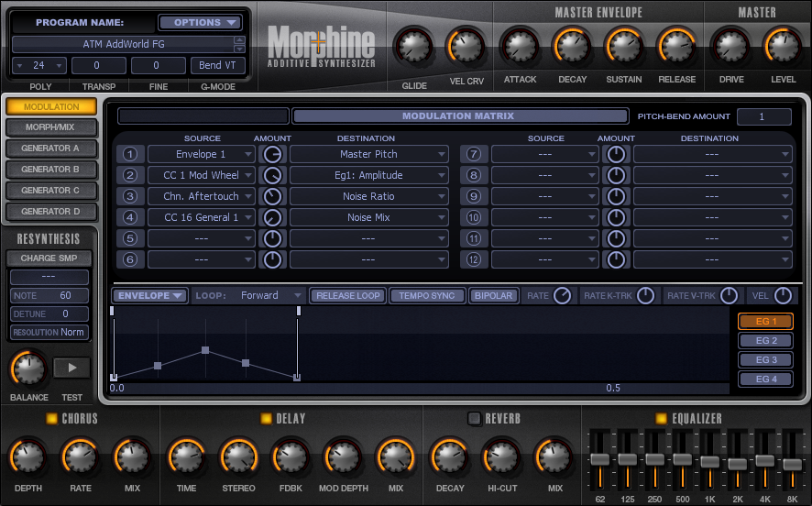Click the amount knob for matrix row 7
Image resolution: width=812 pixels, height=506 pixels.
(616, 154)
